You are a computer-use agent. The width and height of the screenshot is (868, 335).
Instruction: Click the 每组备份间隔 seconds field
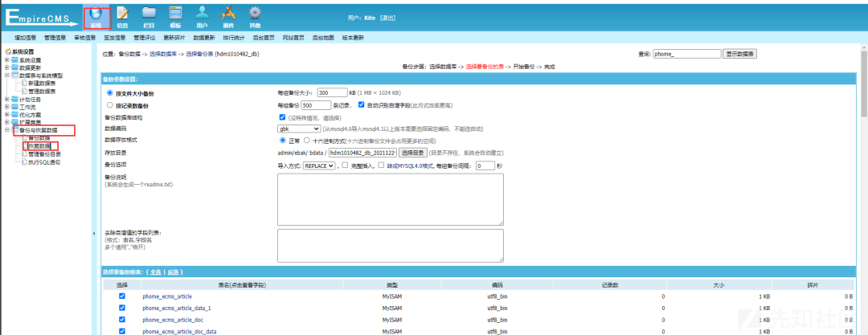coord(485,165)
